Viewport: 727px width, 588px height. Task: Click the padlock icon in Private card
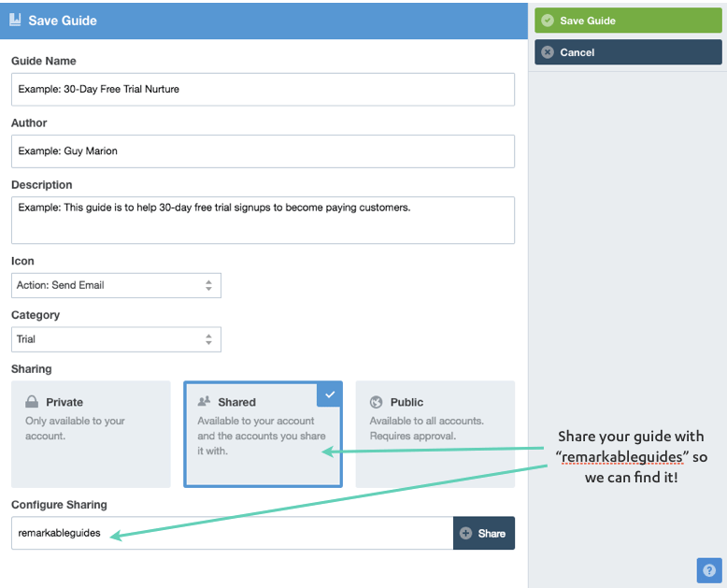[x=32, y=402]
